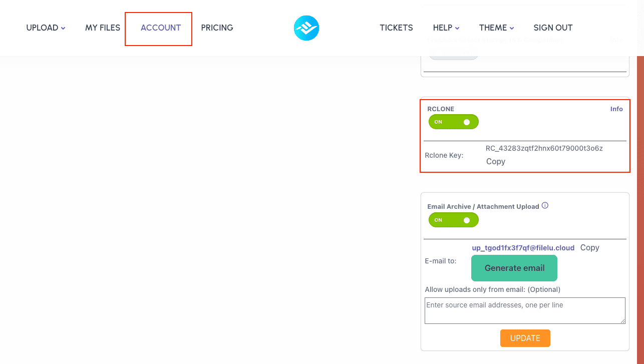This screenshot has height=364, width=644.
Task: Open the ACCOUNT menu item
Action: point(161,28)
